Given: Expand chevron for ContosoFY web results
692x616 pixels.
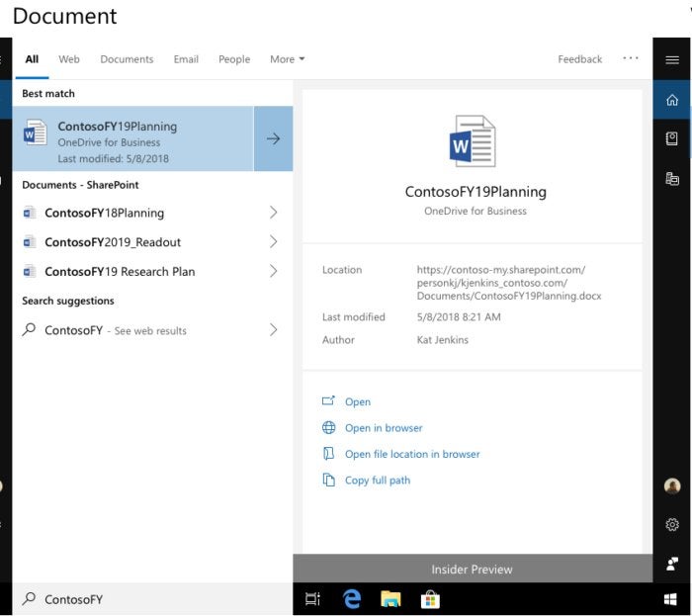Looking at the screenshot, I should pos(273,330).
